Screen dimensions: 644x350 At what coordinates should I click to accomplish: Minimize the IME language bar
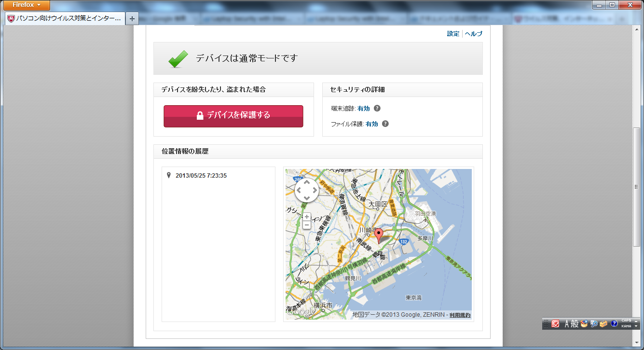(636, 321)
